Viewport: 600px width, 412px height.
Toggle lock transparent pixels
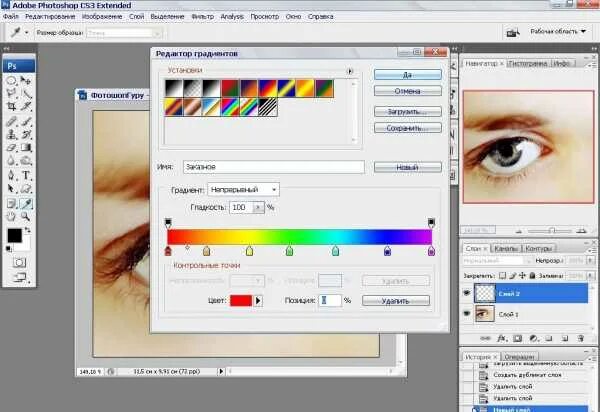502,275
